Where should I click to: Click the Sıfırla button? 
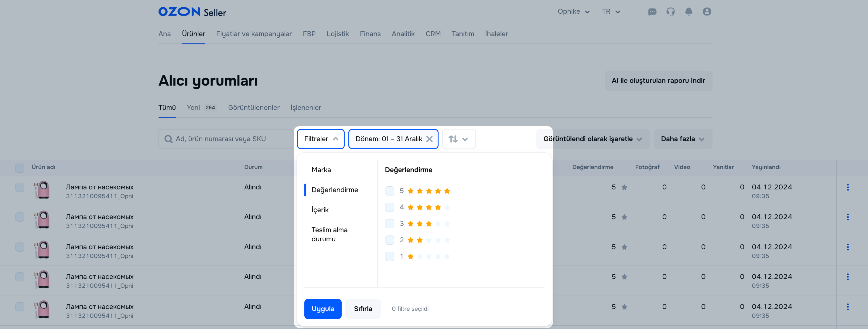pyautogui.click(x=363, y=309)
